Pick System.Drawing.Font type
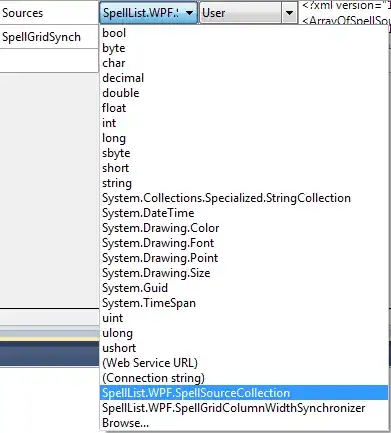The image size is (391, 433). coord(244,243)
